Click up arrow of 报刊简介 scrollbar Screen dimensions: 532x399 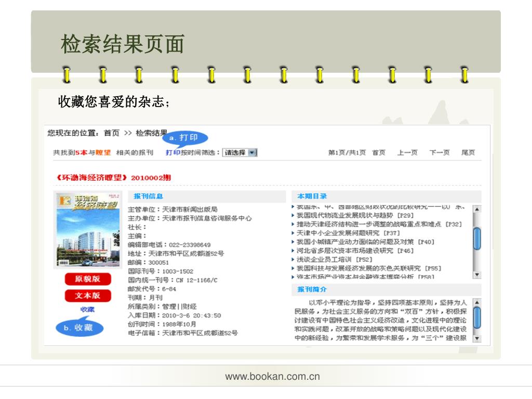[477, 302]
